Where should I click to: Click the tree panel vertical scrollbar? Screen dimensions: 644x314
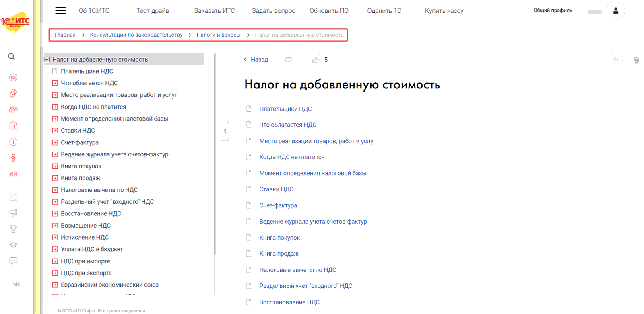tap(215, 154)
